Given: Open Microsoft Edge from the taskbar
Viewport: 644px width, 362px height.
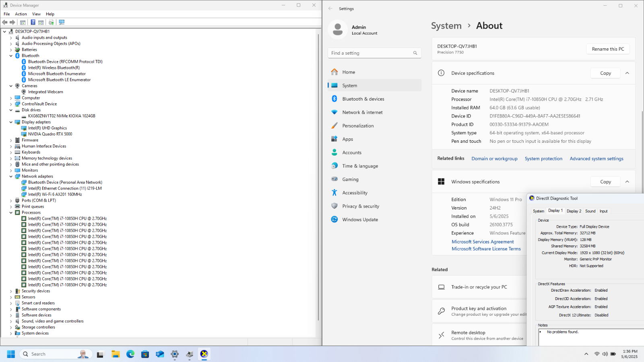Looking at the screenshot, I should 130,354.
